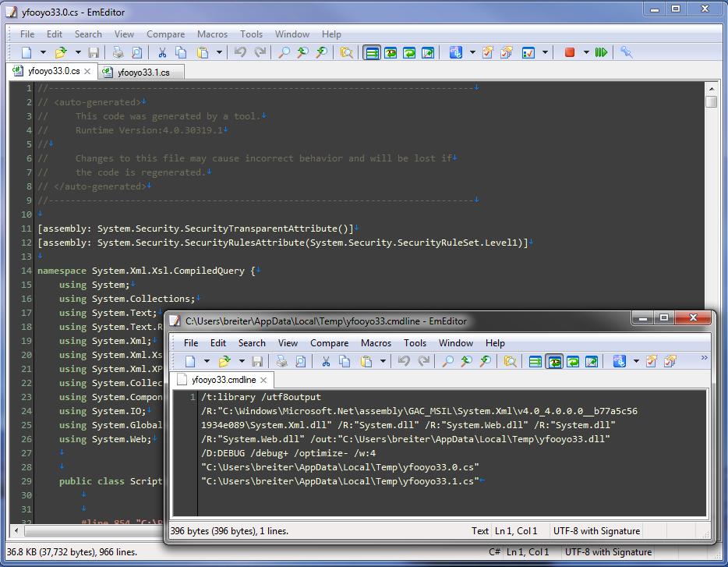Switch to the yfooyo33.1.cs tab
The width and height of the screenshot is (728, 567).
point(143,72)
